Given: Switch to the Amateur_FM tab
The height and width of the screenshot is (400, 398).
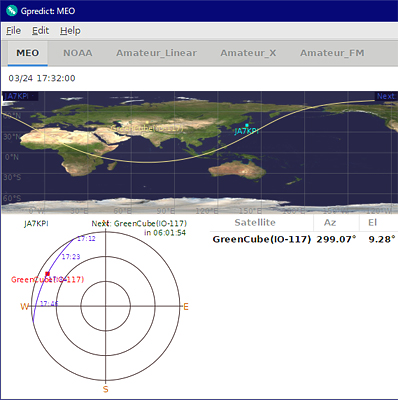Looking at the screenshot, I should point(332,53).
